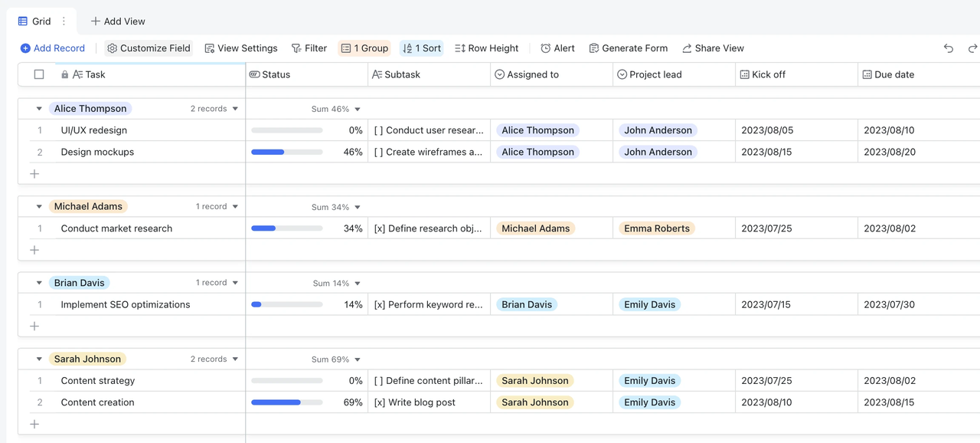
Task: Click the Add Record button
Action: tap(52, 48)
